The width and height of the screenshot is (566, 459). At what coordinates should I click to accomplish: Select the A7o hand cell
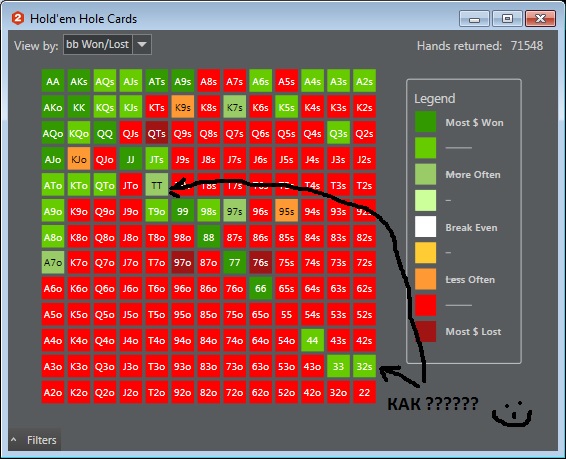[53, 262]
